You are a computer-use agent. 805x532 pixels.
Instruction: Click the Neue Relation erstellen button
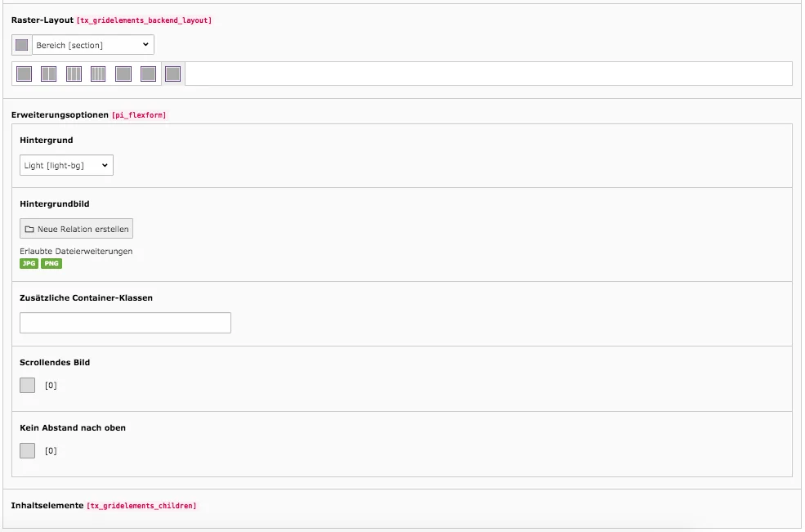pos(76,228)
